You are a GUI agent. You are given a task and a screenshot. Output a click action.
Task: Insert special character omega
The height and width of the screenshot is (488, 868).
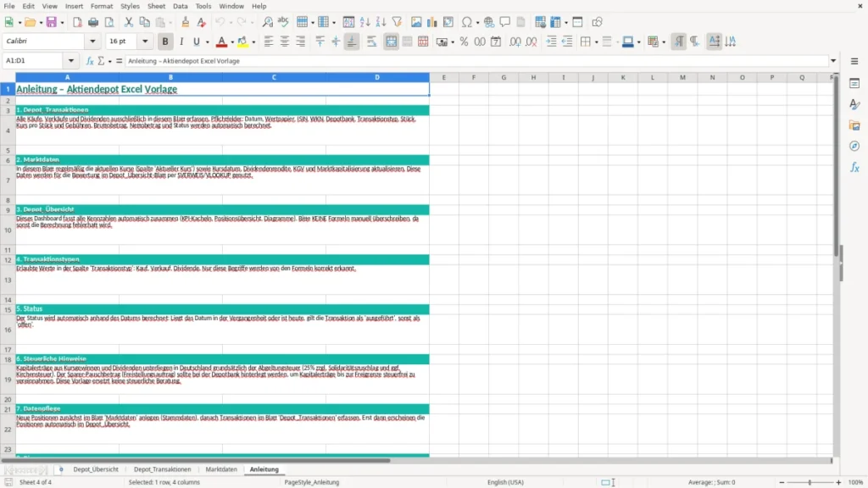[x=467, y=22]
